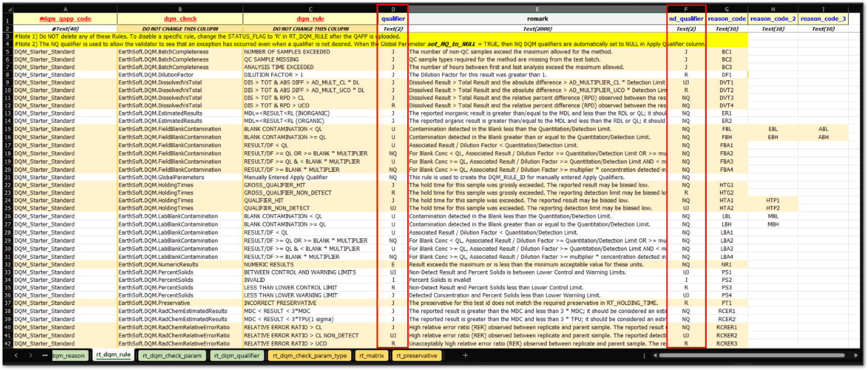Add a new sheet with plus button

coord(465,355)
